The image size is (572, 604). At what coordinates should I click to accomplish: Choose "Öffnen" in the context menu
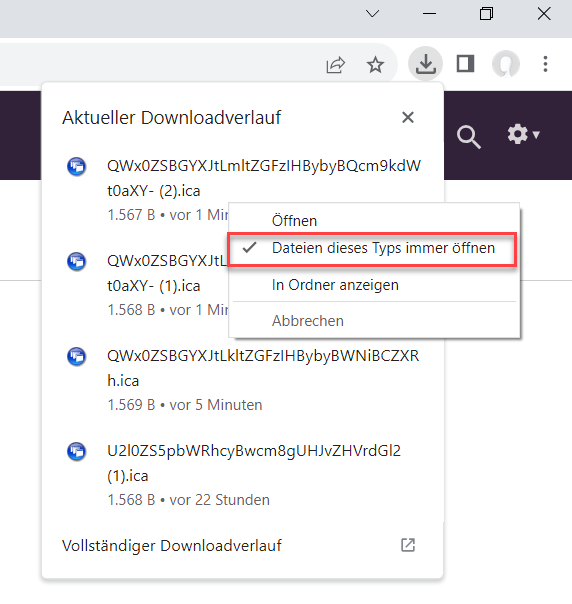294,221
